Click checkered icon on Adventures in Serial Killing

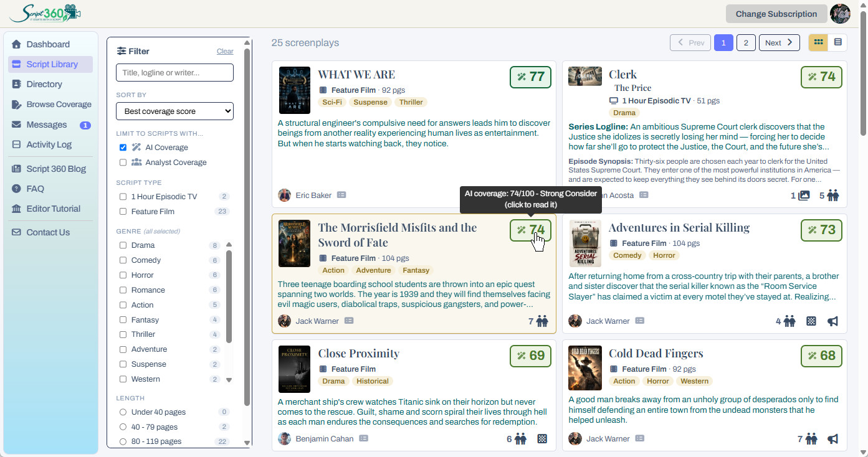[x=811, y=321]
